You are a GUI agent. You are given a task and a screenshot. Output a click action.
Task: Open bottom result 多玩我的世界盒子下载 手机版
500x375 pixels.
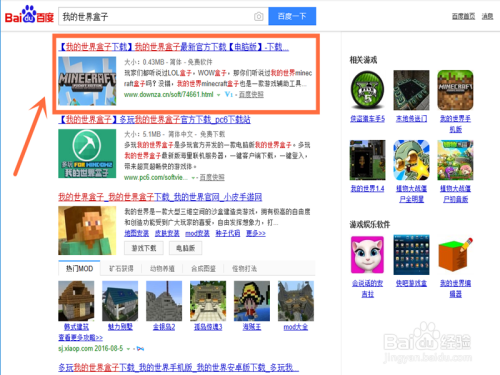click(x=179, y=367)
